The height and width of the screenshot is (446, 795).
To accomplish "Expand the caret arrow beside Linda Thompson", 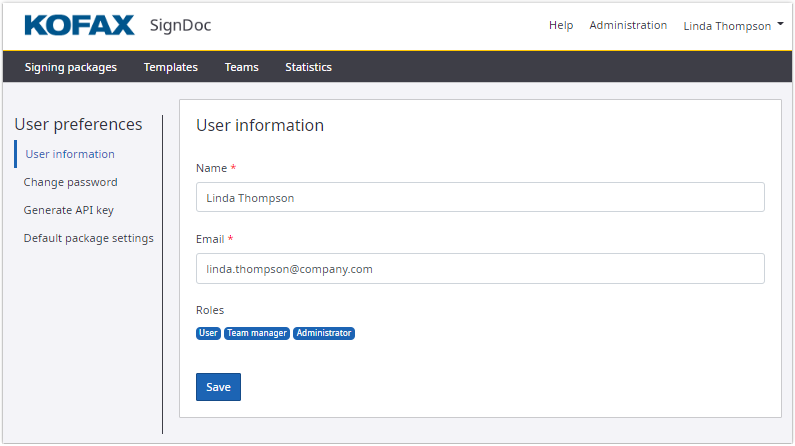I will [x=780, y=25].
